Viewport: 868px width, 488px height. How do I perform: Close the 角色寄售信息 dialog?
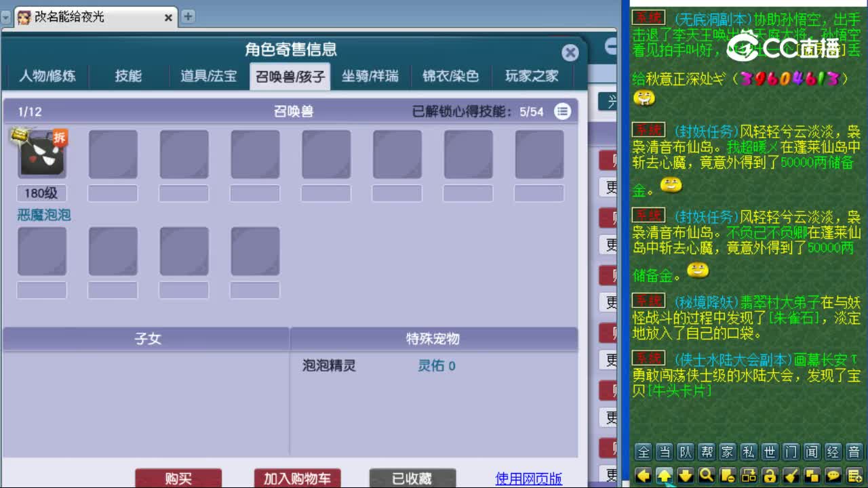point(570,52)
